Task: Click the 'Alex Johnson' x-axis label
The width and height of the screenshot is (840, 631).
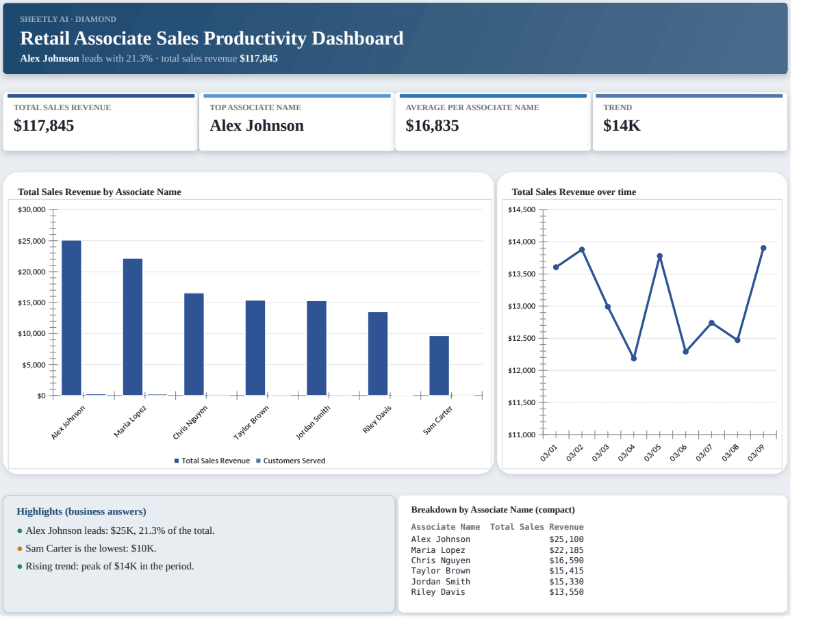Action: (68, 422)
